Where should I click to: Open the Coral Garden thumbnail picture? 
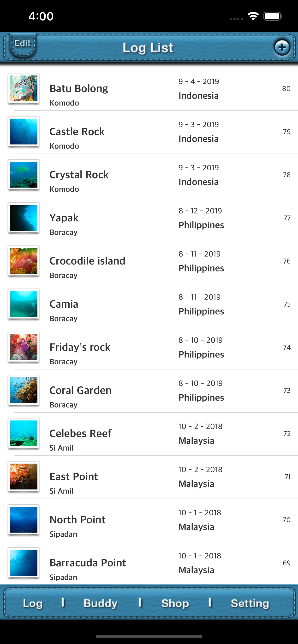24,391
